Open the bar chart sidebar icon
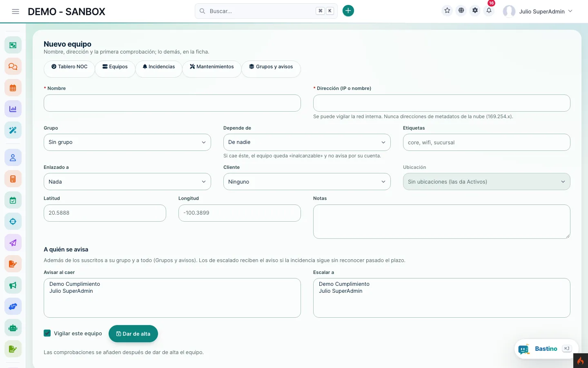588x368 pixels. click(13, 109)
